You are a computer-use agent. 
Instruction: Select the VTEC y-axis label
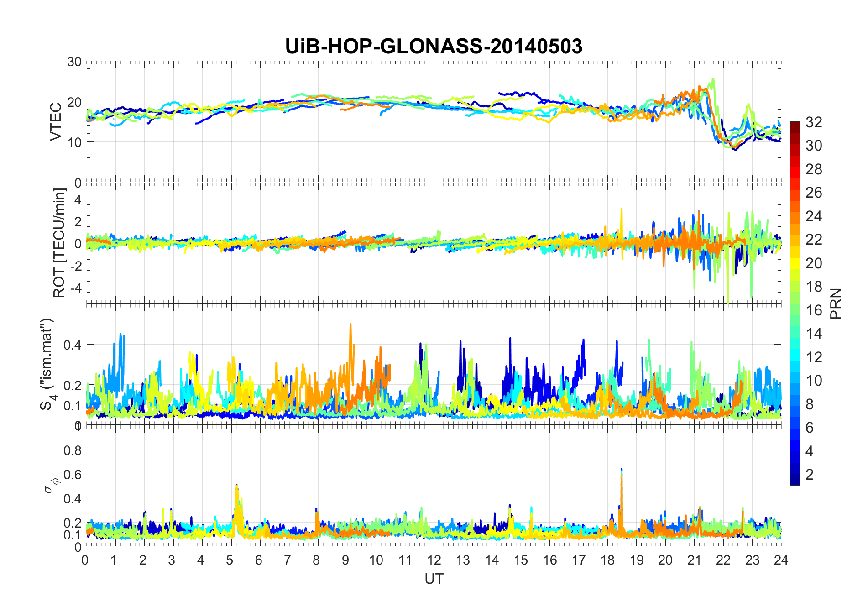click(56, 122)
